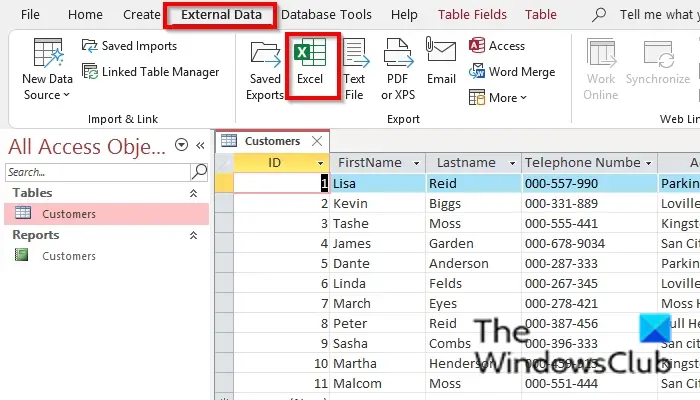This screenshot has height=400, width=700.
Task: Export as PDF or XPS
Action: (398, 69)
